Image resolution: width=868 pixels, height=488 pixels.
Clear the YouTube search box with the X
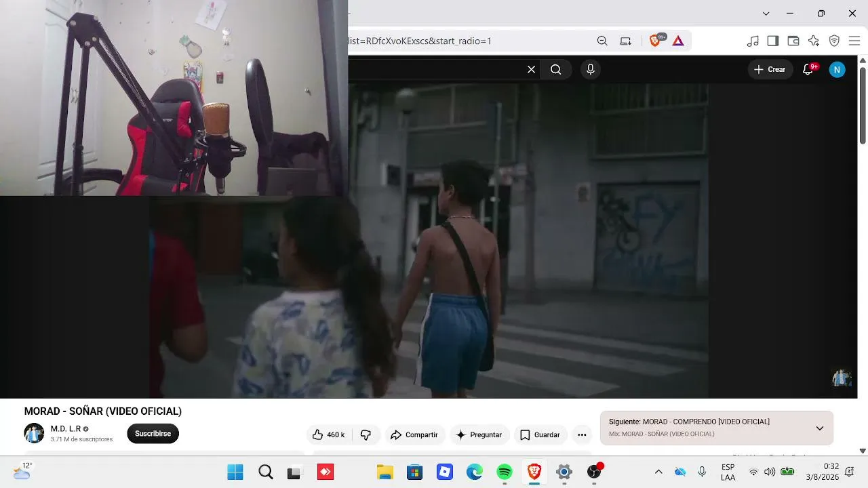[532, 69]
